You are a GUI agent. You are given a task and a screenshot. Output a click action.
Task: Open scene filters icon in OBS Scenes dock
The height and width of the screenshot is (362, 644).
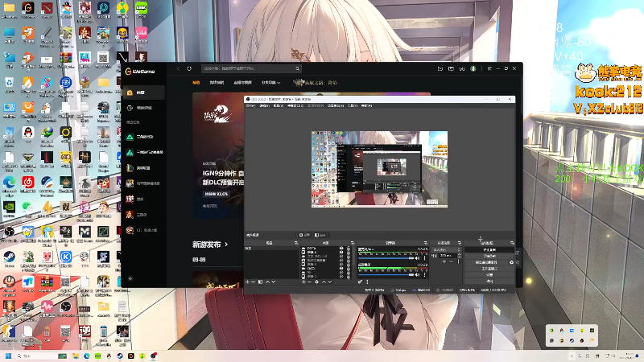coord(260,282)
